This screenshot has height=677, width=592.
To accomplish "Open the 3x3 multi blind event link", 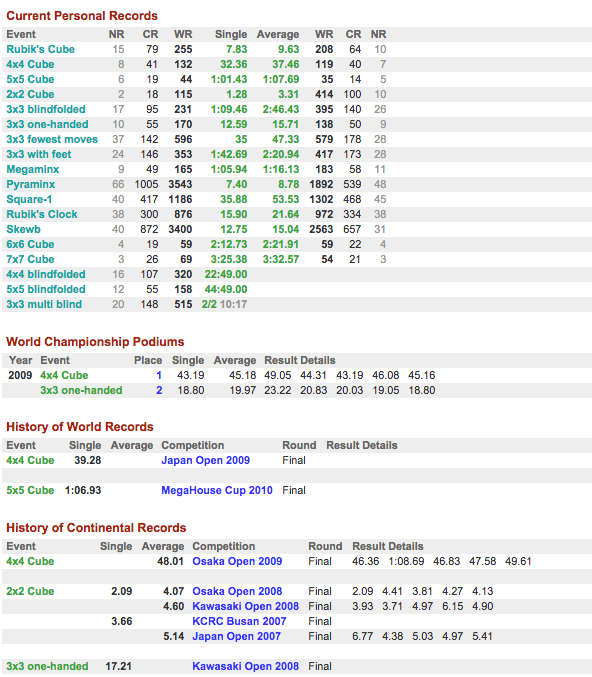I will coord(44,304).
